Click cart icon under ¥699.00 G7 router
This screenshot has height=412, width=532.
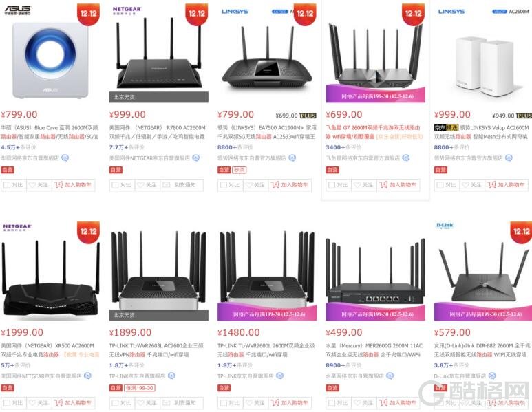pyautogui.click(x=383, y=185)
